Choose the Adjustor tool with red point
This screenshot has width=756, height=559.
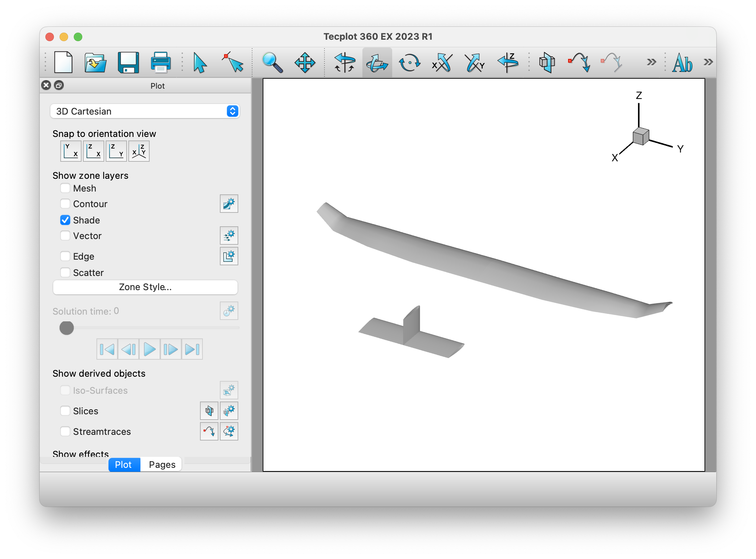tap(233, 62)
